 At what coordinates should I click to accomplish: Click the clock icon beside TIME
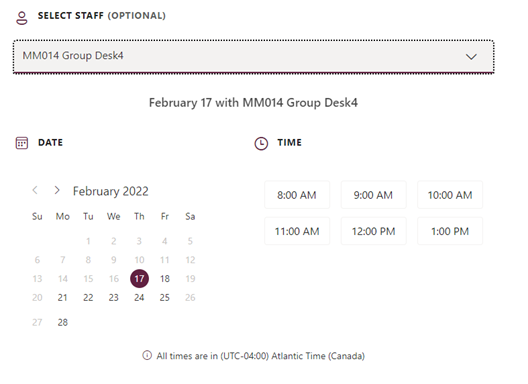pyautogui.click(x=261, y=143)
